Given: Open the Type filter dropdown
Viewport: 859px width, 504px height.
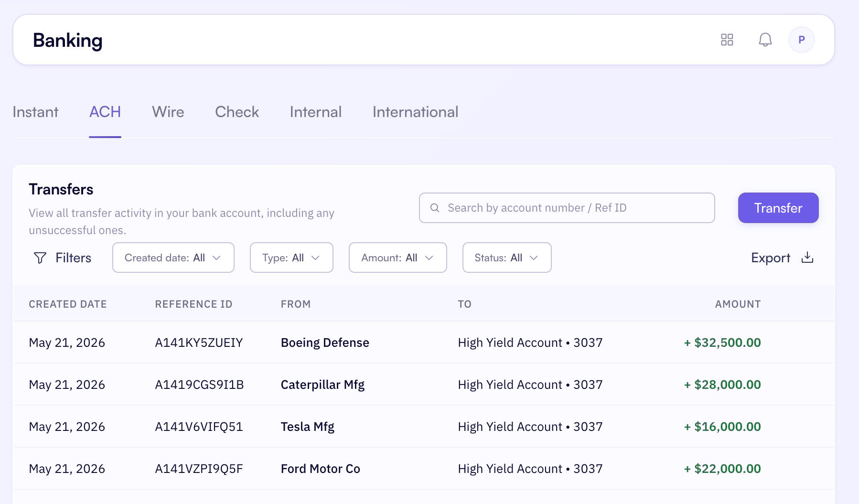Looking at the screenshot, I should [291, 257].
